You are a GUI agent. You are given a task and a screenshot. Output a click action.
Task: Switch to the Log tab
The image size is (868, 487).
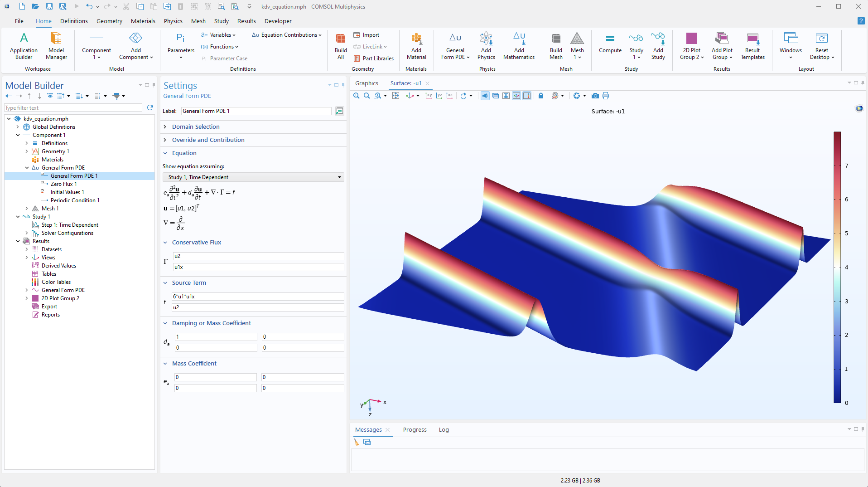pos(444,429)
